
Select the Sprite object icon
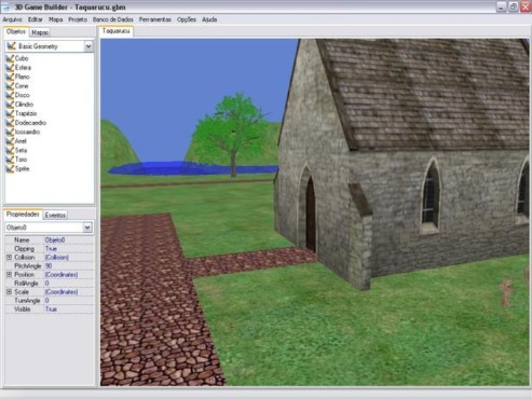(x=9, y=169)
